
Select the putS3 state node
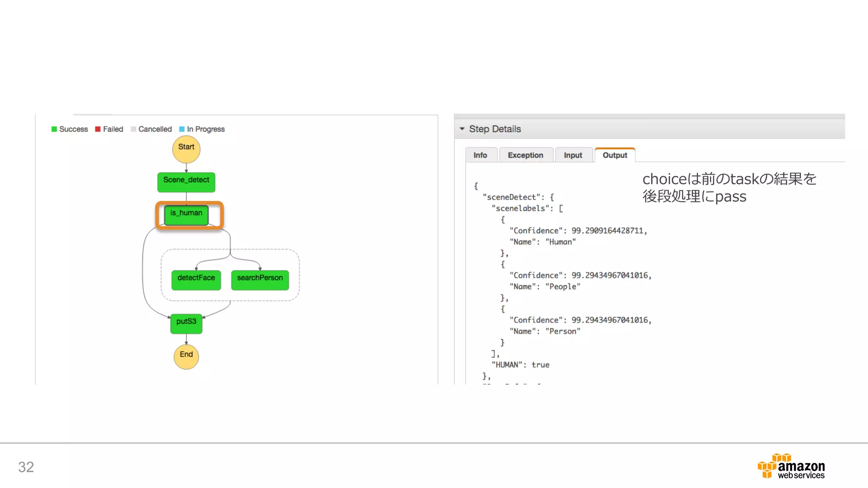click(186, 323)
